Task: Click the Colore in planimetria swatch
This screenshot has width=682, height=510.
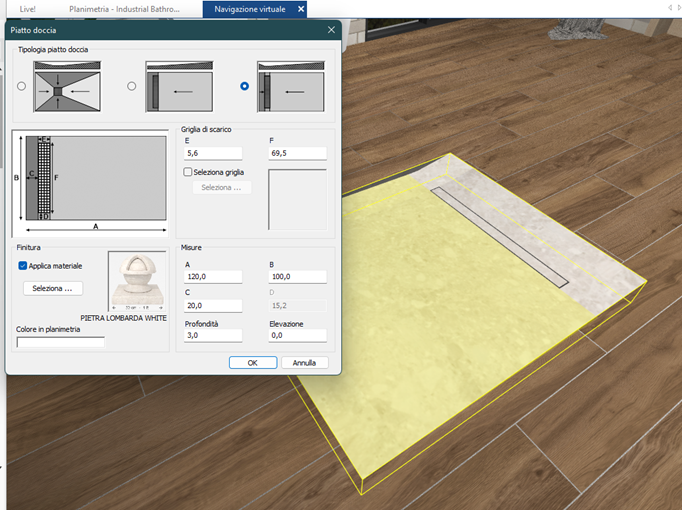Action: point(60,342)
